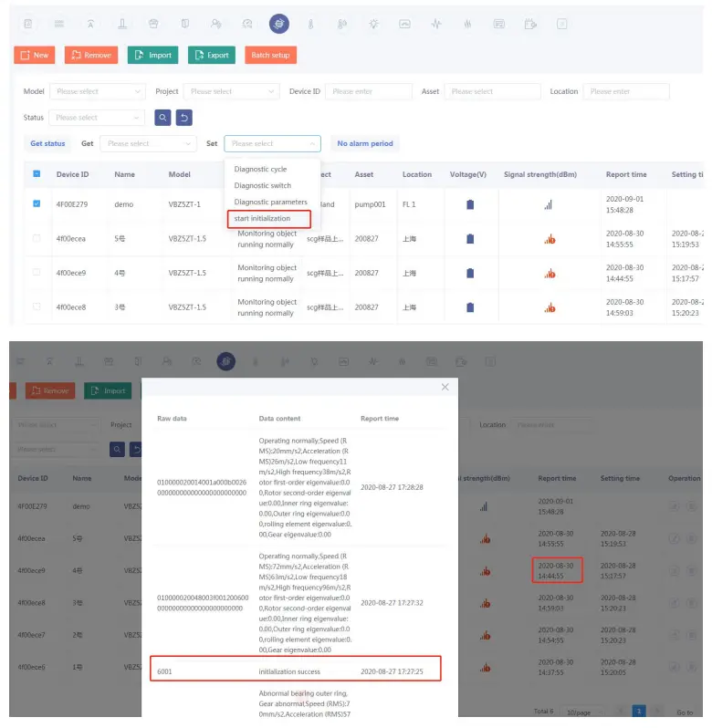Click orange signal icon in the 4f00ecea row of the upper table
The width and height of the screenshot is (712, 728).
pyautogui.click(x=550, y=239)
